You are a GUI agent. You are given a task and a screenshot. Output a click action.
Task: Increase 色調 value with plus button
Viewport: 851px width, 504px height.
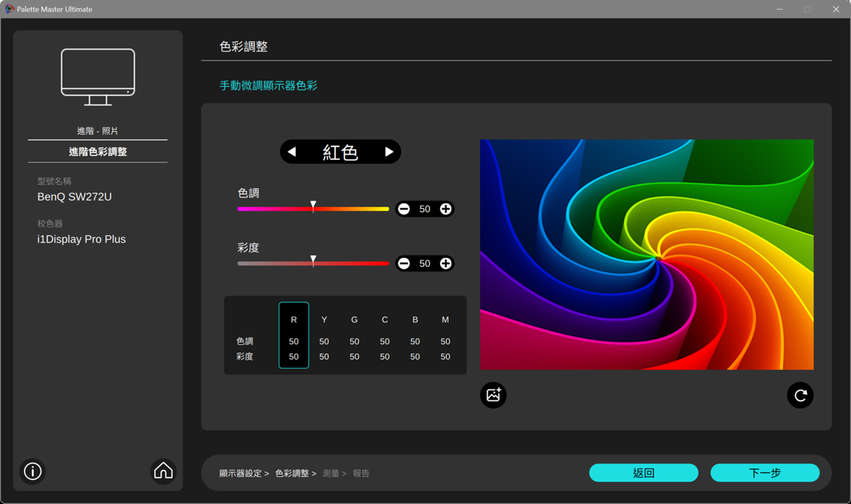pos(445,209)
